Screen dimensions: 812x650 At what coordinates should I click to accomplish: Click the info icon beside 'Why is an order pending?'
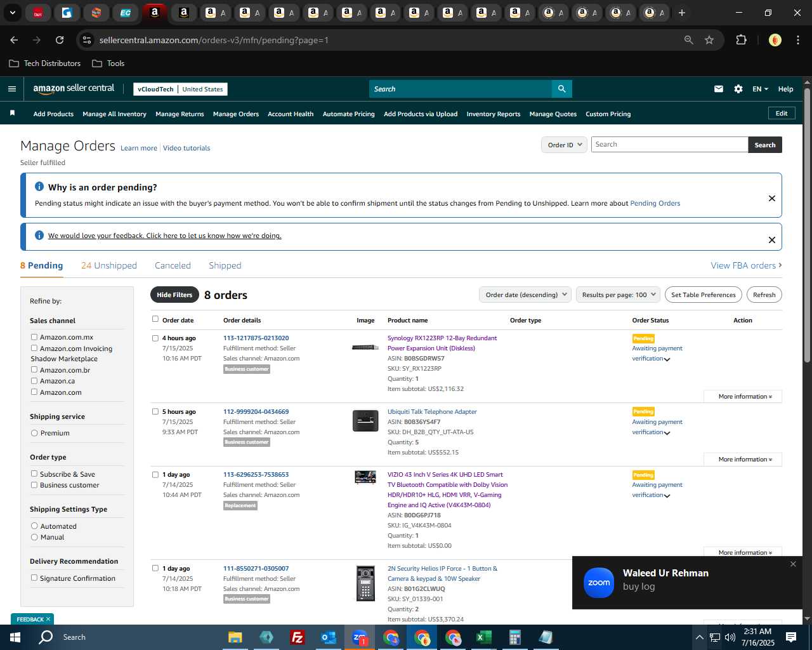point(39,187)
